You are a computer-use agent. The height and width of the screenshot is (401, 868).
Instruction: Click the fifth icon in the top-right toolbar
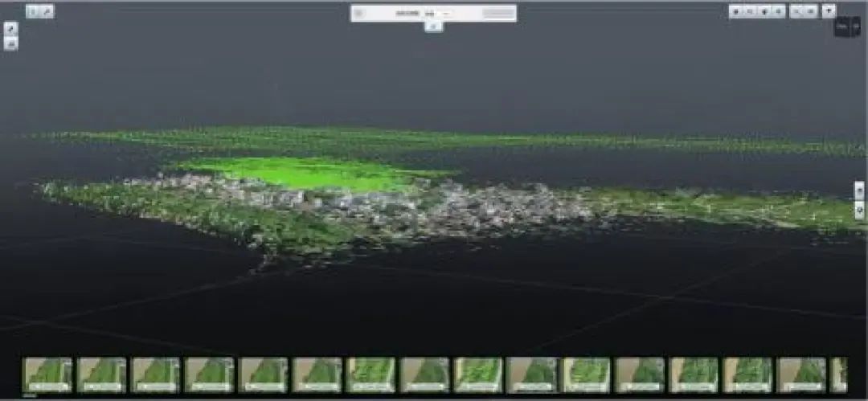(x=797, y=11)
